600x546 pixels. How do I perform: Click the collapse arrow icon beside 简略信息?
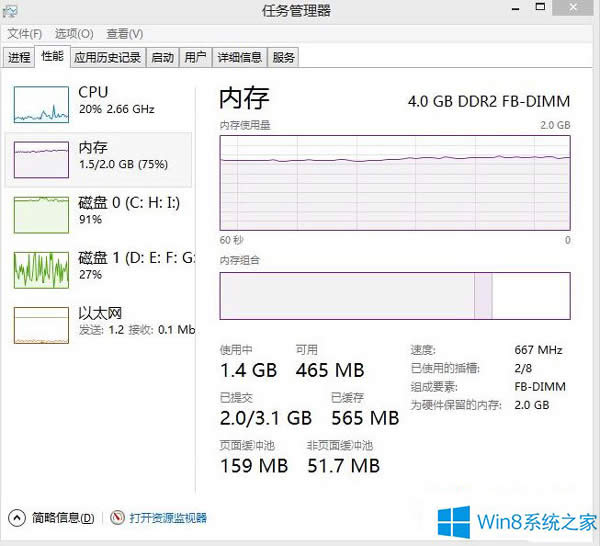tap(17, 518)
